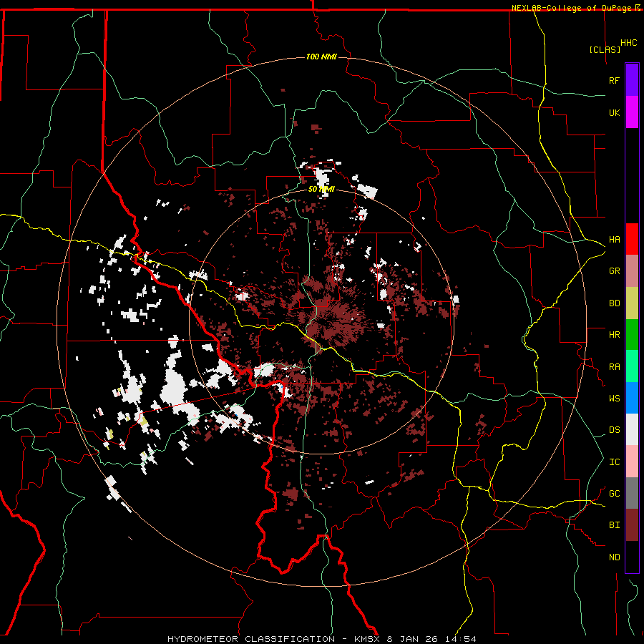
Task: Click the 50 NMI range ring label
Action: tap(321, 190)
